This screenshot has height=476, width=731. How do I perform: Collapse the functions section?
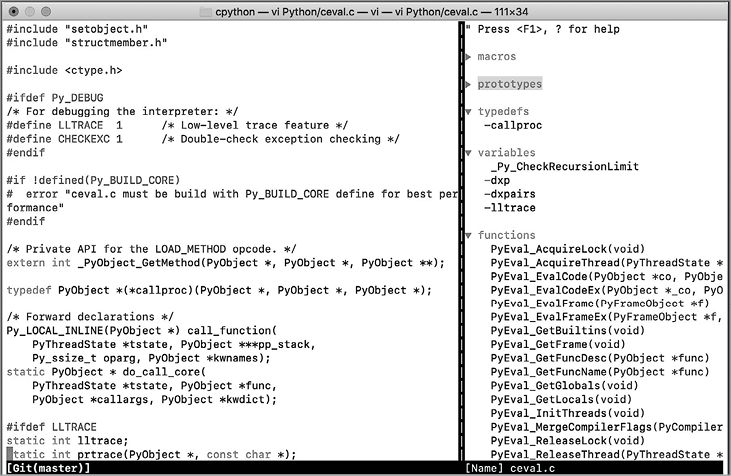(469, 235)
